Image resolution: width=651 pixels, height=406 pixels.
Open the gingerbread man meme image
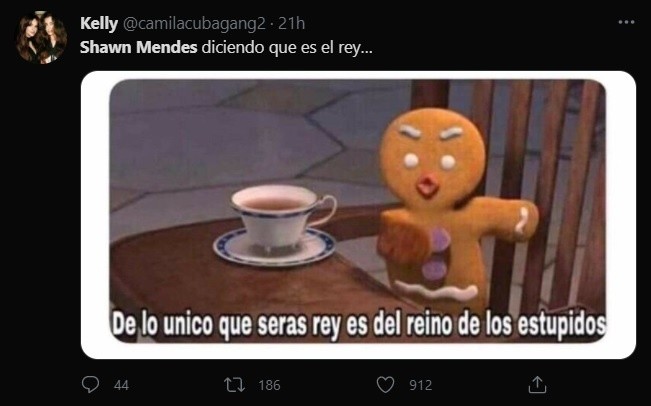pos(357,211)
